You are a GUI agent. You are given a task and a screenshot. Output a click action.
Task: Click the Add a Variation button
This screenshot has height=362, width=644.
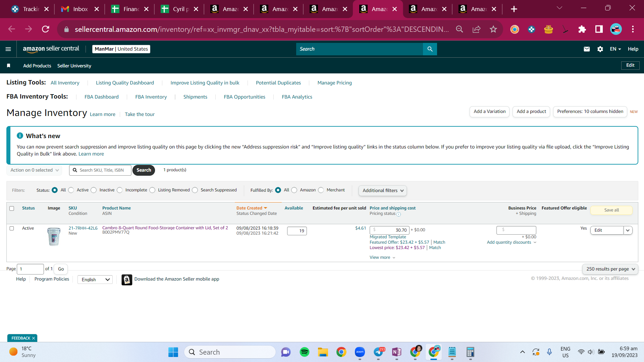coord(490,112)
